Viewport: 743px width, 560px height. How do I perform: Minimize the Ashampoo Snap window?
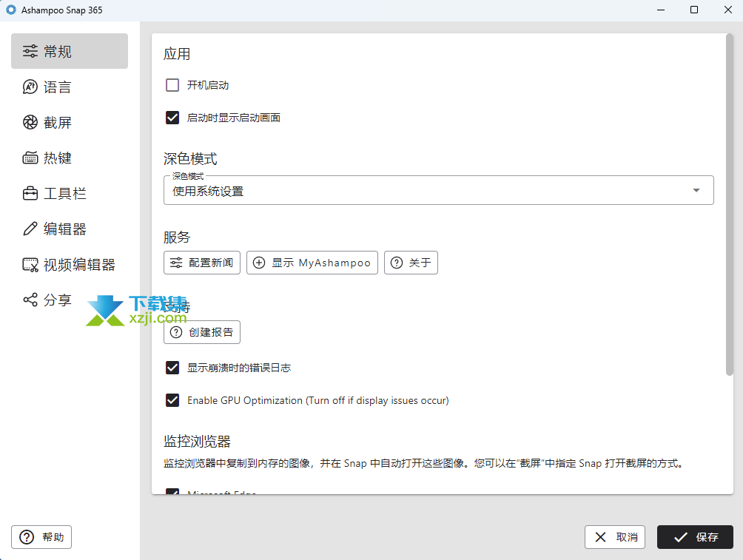(661, 10)
